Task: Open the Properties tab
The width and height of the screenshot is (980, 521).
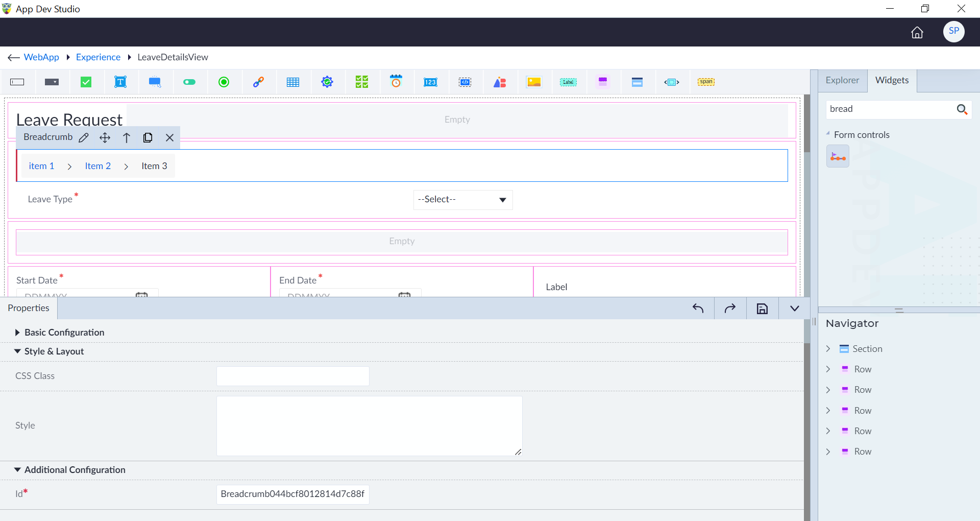Action: click(x=29, y=309)
